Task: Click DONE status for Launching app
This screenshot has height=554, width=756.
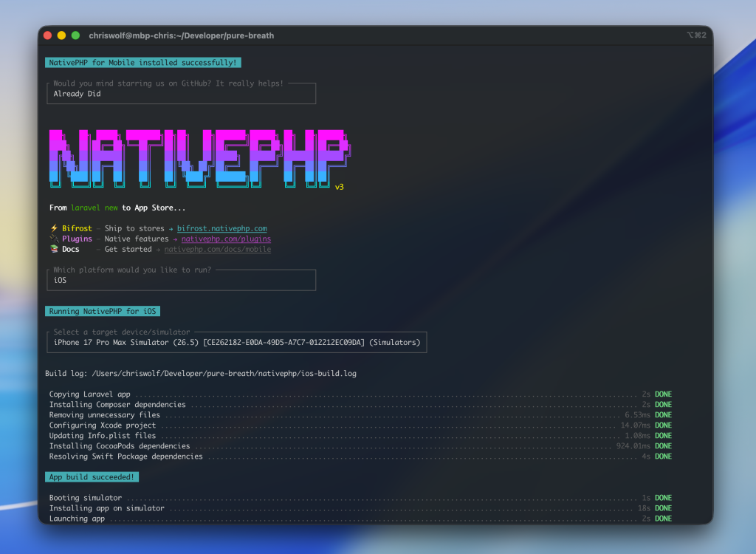Action: [664, 519]
